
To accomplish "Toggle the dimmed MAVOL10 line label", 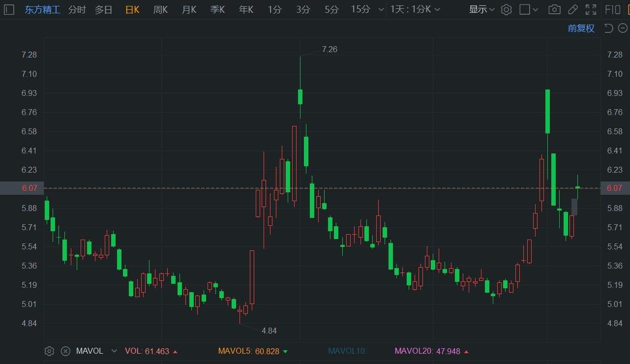I will 348,351.
